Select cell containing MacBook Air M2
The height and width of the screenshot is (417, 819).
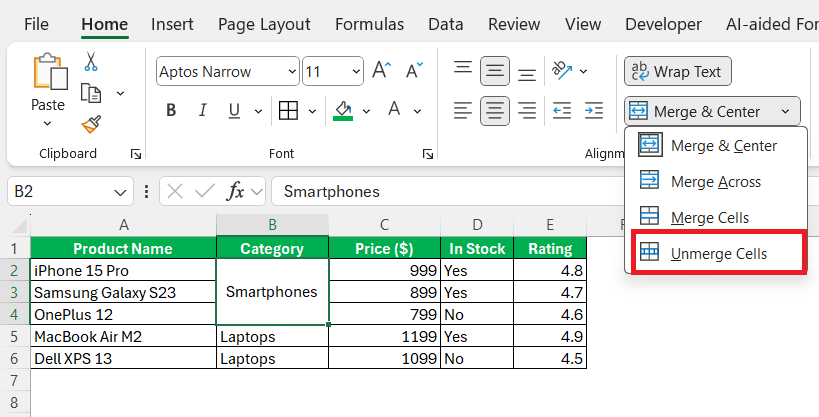tap(123, 336)
